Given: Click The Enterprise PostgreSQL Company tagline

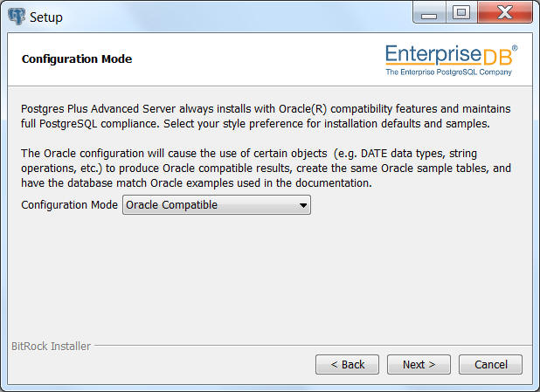Looking at the screenshot, I should tap(449, 72).
